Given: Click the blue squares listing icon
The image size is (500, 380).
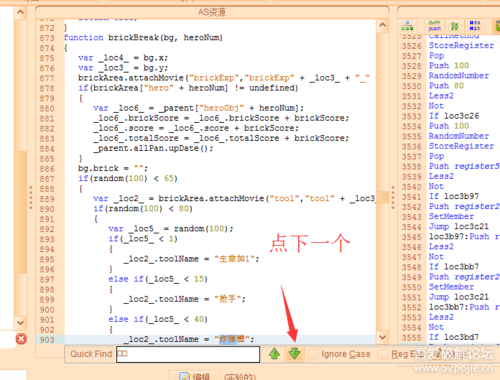Looking at the screenshot, I should [475, 26].
